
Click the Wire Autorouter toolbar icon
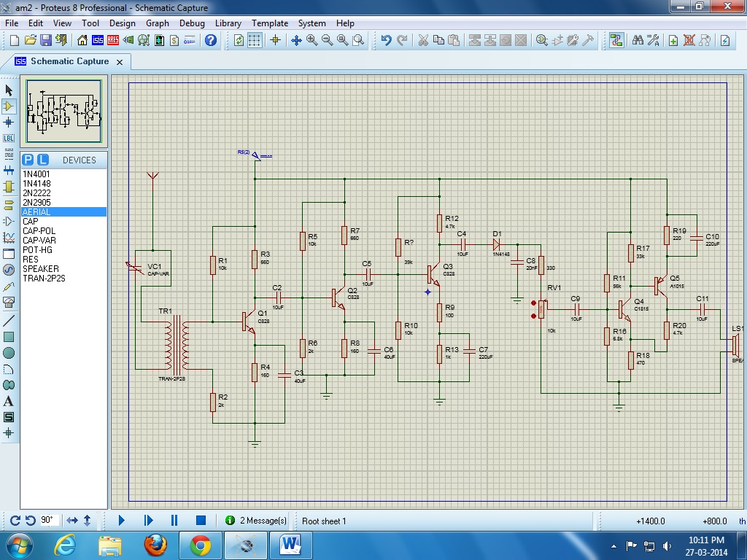(616, 41)
